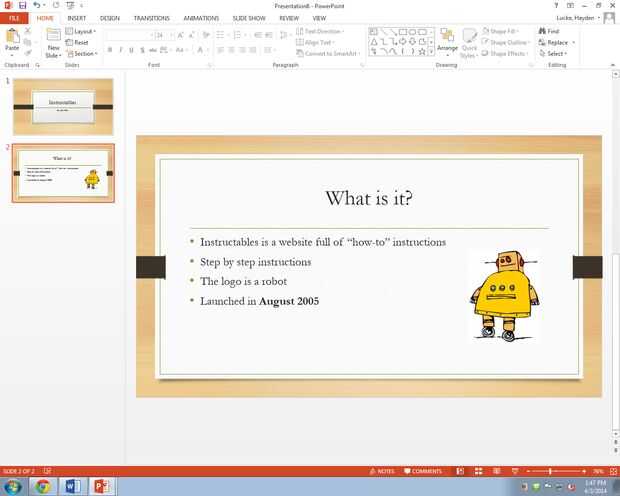Select slide 1 thumbnail

pyautogui.click(x=63, y=107)
